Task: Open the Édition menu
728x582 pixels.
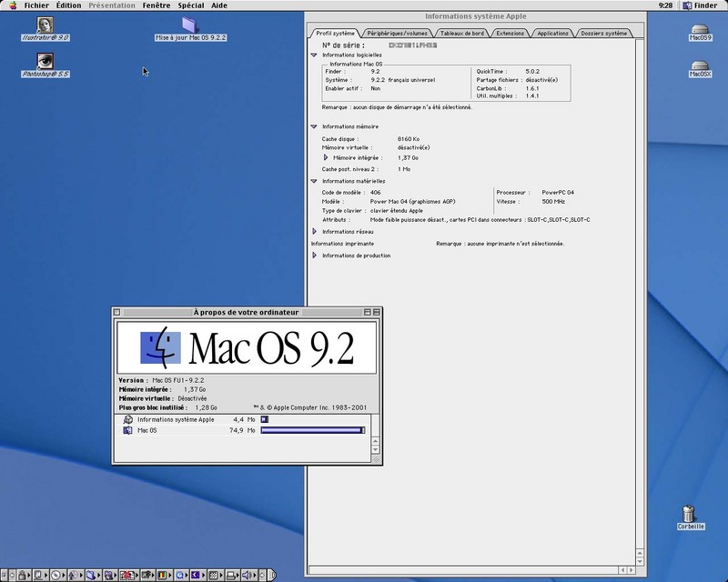Action: pos(69,5)
